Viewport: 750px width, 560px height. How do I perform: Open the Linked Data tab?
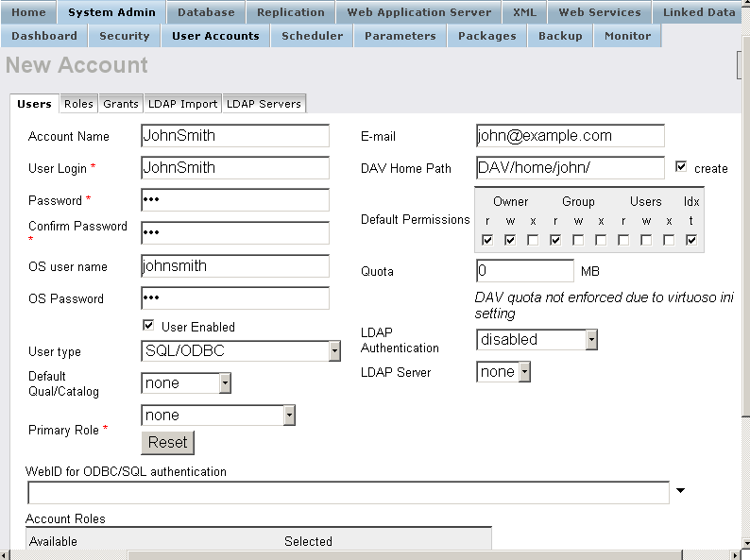(x=699, y=12)
